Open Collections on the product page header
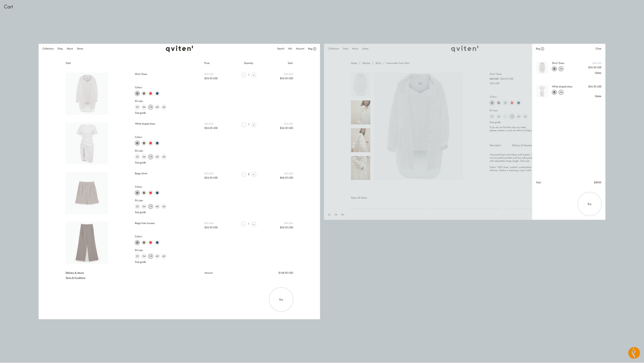This screenshot has width=644, height=363. click(x=333, y=49)
